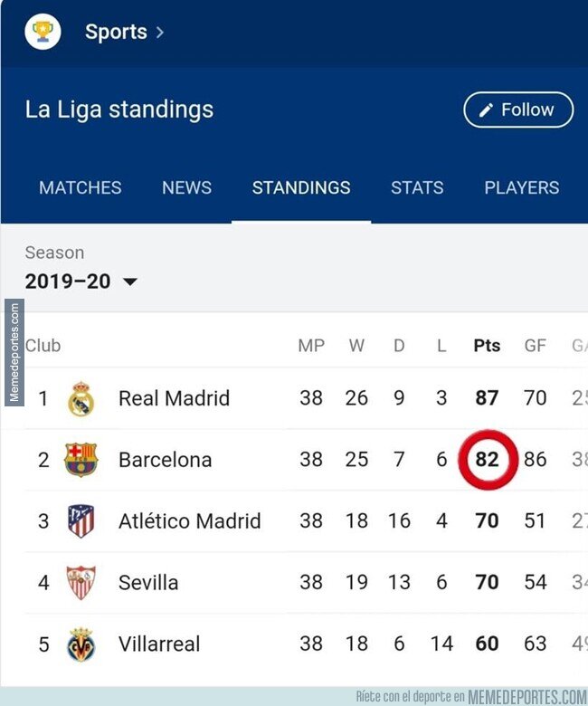The image size is (588, 706).
Task: Open the Sports breadcrumb link
Action: click(116, 33)
